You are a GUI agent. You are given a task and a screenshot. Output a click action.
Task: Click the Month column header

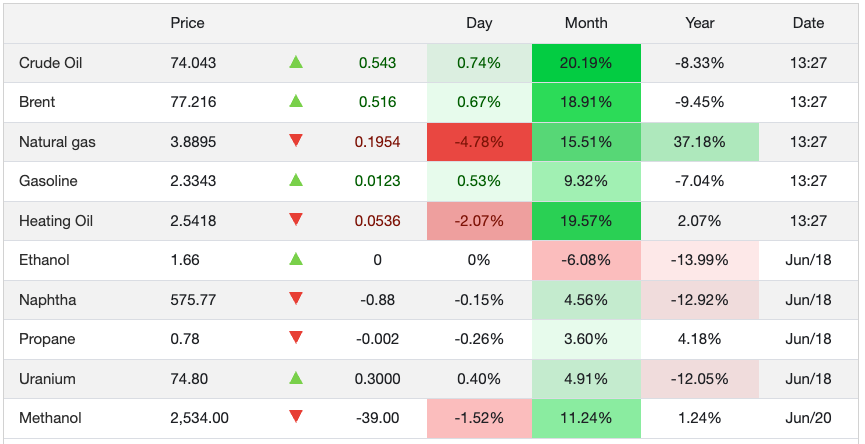585,23
